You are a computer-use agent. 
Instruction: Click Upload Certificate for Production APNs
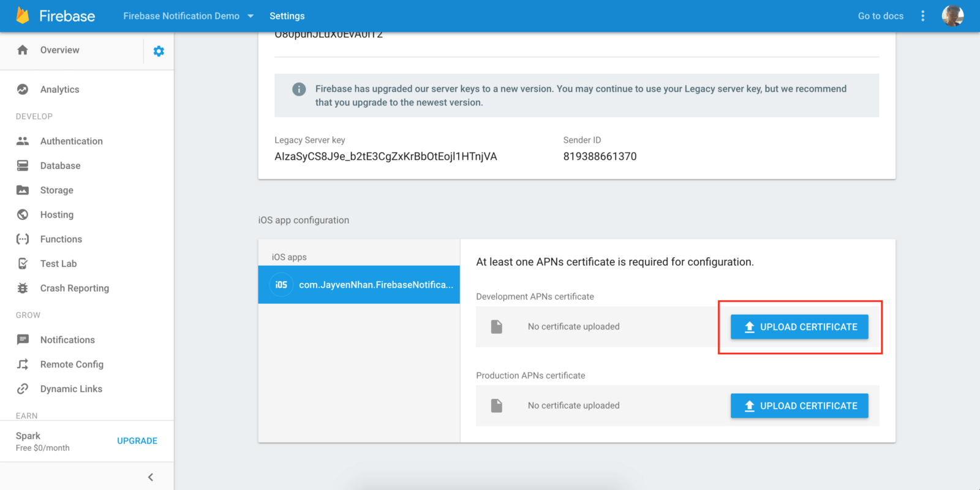point(799,406)
